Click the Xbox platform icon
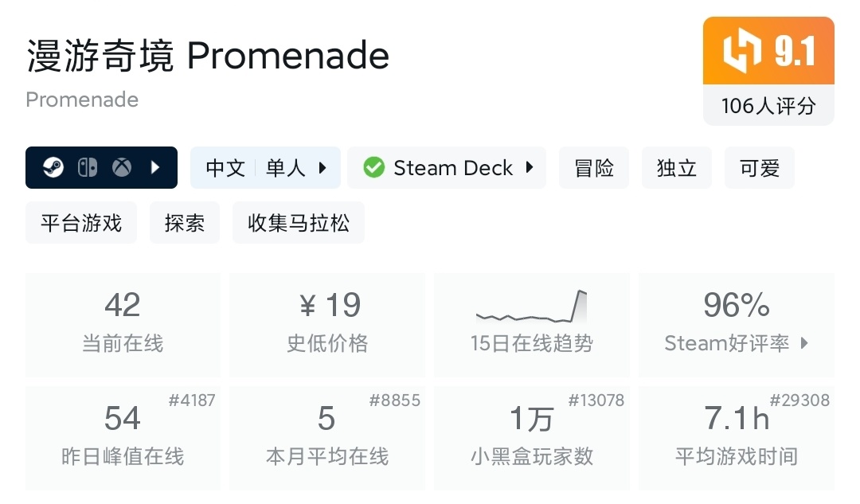 pyautogui.click(x=122, y=168)
